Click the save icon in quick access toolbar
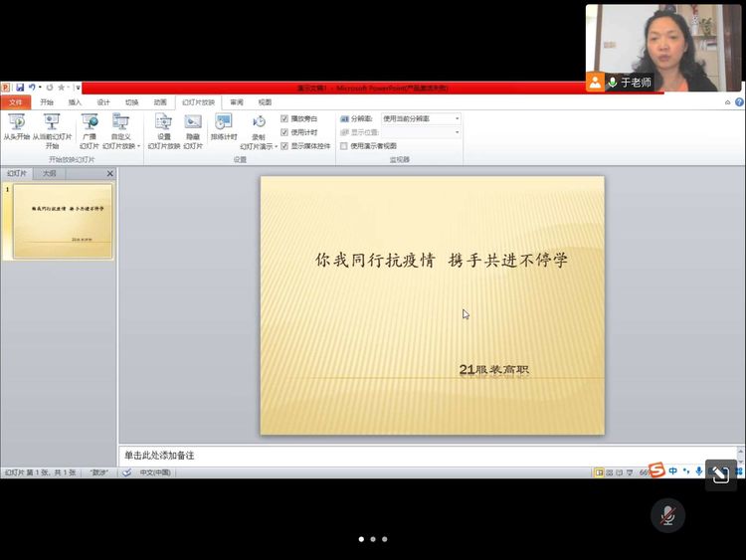This screenshot has height=560, width=746. coord(19,88)
